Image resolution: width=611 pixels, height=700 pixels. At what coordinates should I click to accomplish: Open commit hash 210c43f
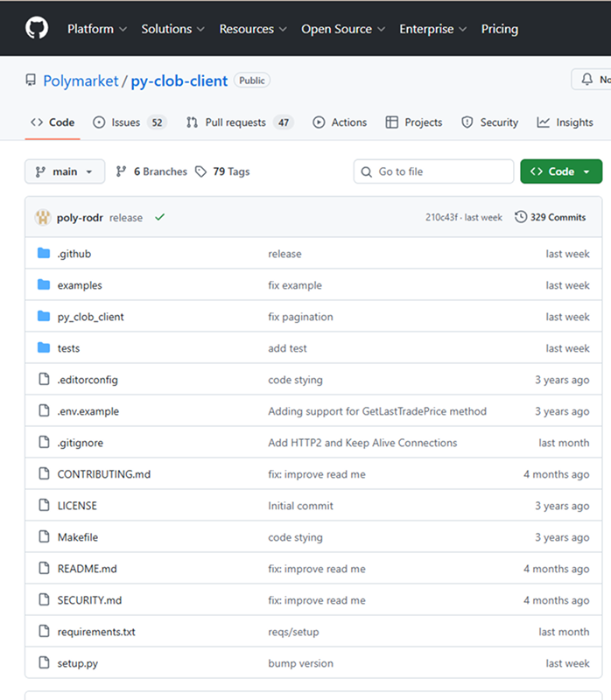(441, 217)
